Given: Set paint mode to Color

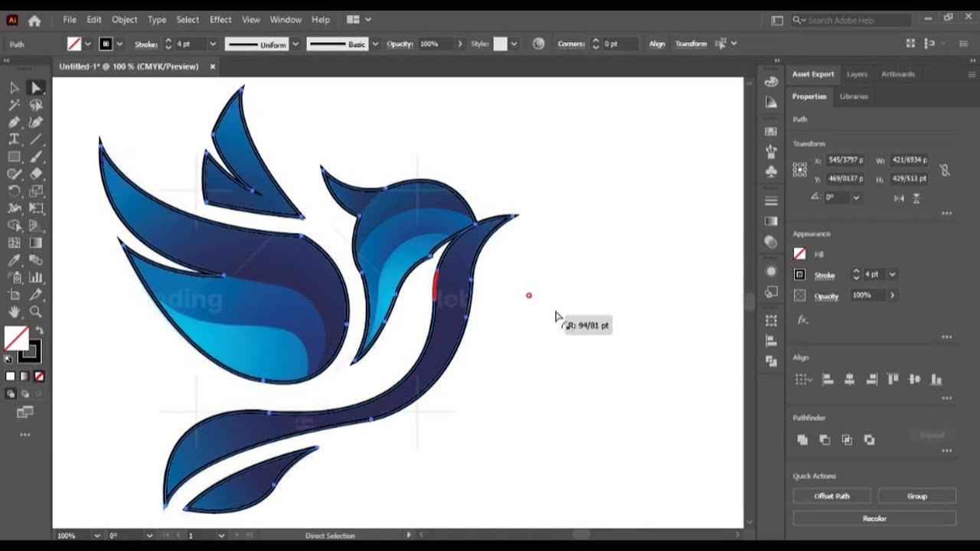Looking at the screenshot, I should 10,376.
